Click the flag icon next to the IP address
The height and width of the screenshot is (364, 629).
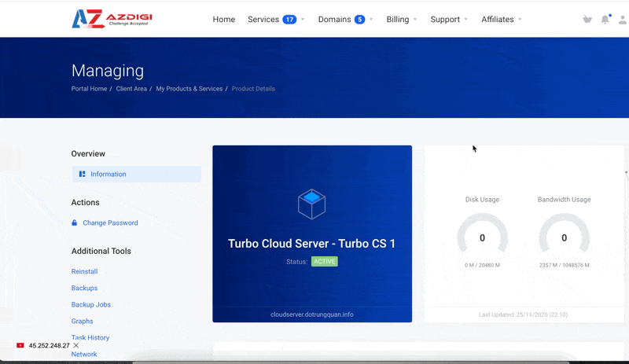click(x=20, y=346)
